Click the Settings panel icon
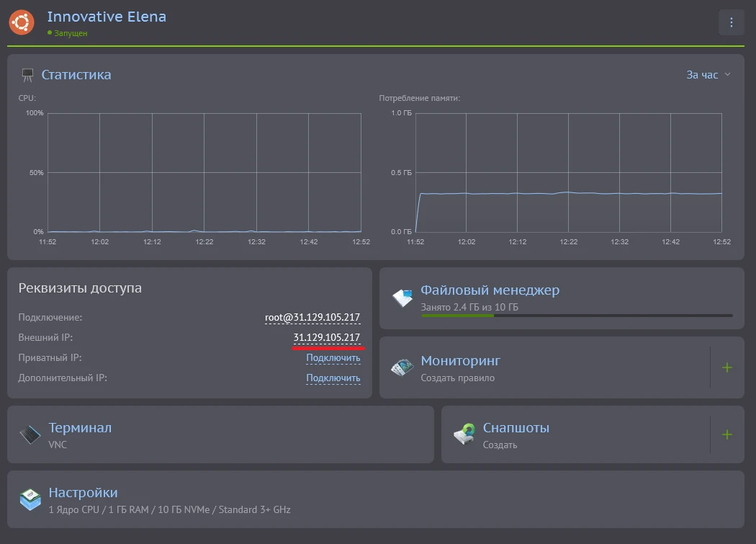Screen dimensions: 756x544 (30, 500)
